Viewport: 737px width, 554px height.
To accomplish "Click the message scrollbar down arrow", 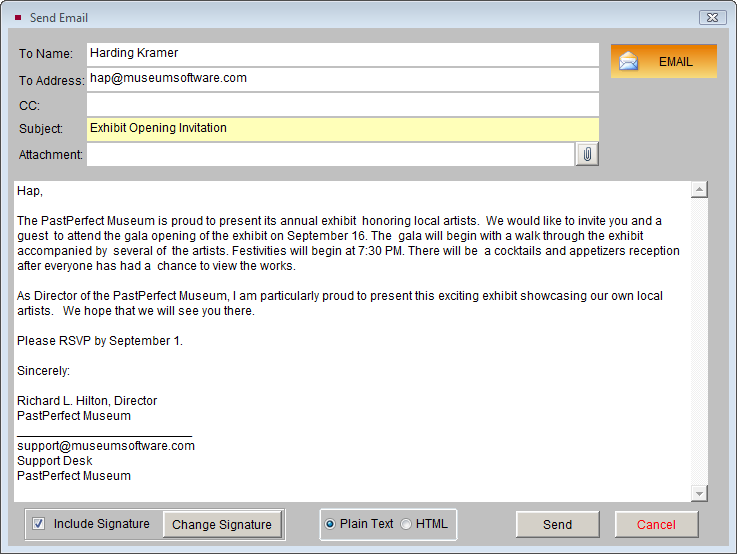I will pos(699,493).
